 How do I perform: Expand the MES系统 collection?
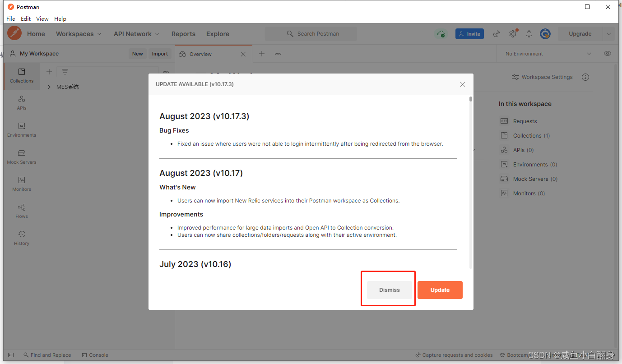click(49, 87)
